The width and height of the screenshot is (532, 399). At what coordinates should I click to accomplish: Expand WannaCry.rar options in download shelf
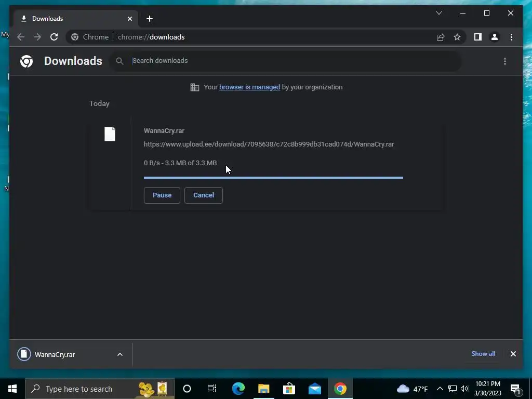point(120,354)
